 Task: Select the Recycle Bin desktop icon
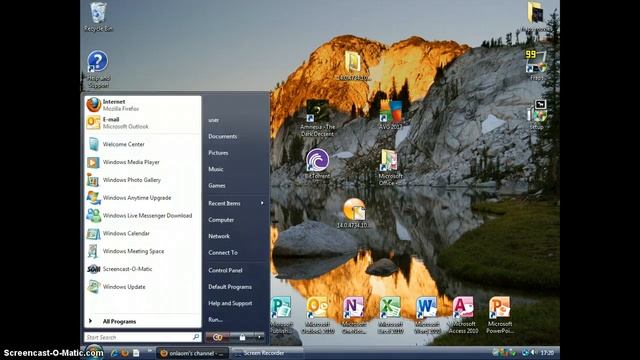click(98, 17)
